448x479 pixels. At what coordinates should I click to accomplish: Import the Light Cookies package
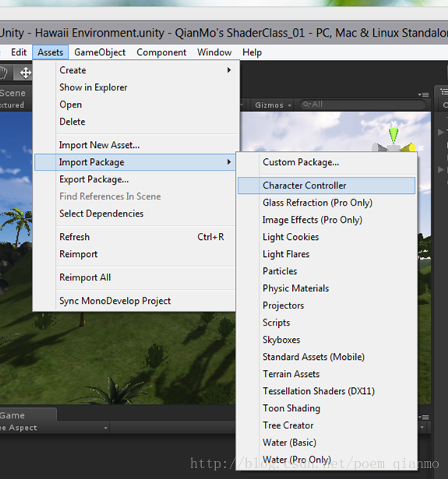[326, 237]
